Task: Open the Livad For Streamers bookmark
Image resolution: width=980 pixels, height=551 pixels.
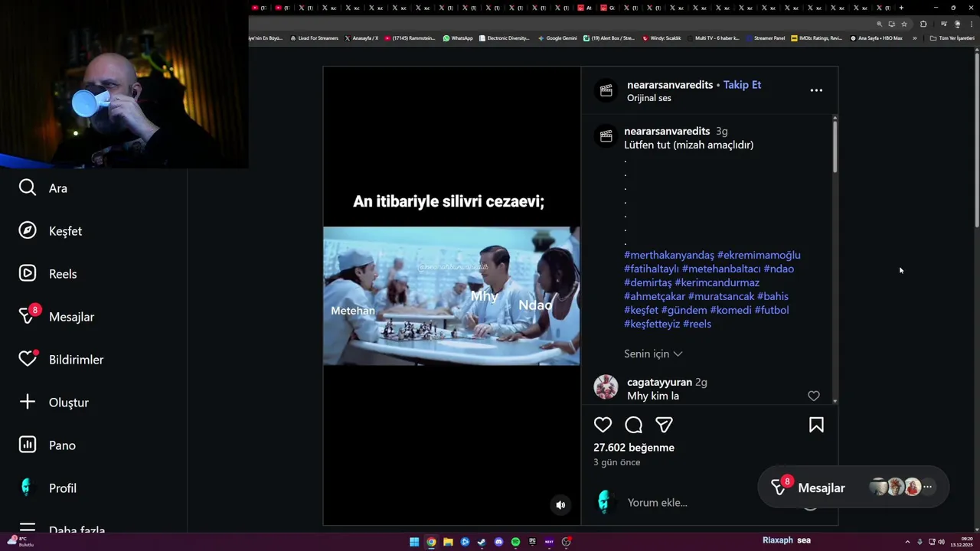Action: [314, 37]
